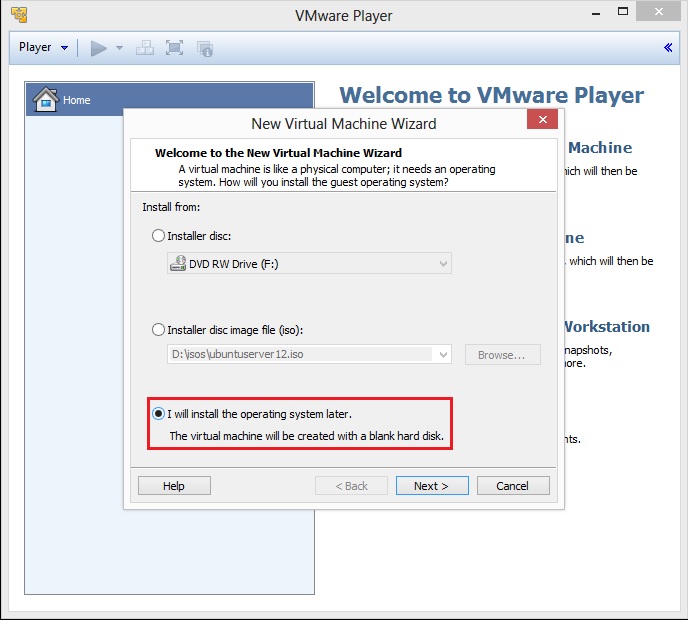This screenshot has width=688, height=620.
Task: Click the Back button
Action: coord(351,486)
